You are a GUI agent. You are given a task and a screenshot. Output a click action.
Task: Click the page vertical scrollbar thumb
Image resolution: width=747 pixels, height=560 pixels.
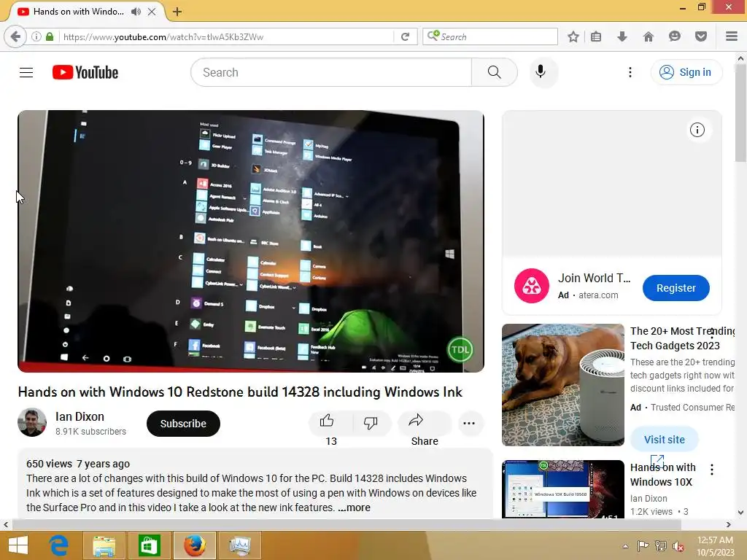click(740, 113)
